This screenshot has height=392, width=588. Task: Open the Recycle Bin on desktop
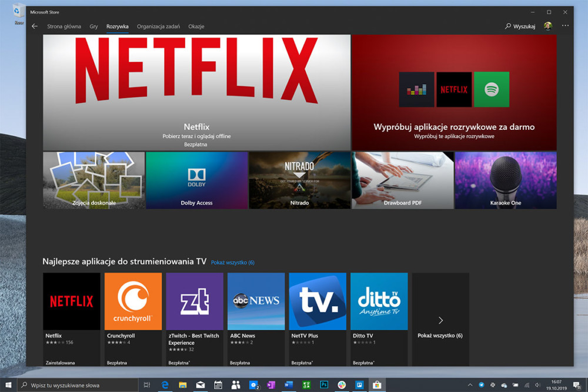[18, 14]
